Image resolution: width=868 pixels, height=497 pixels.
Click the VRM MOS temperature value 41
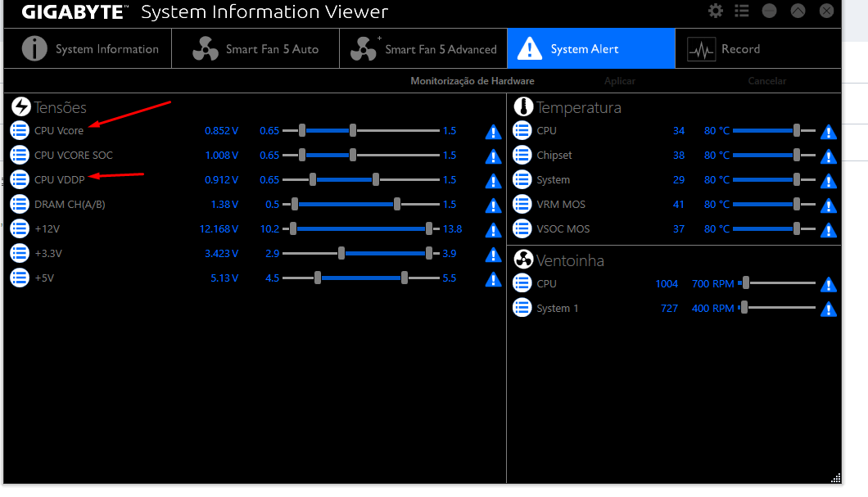coord(679,204)
